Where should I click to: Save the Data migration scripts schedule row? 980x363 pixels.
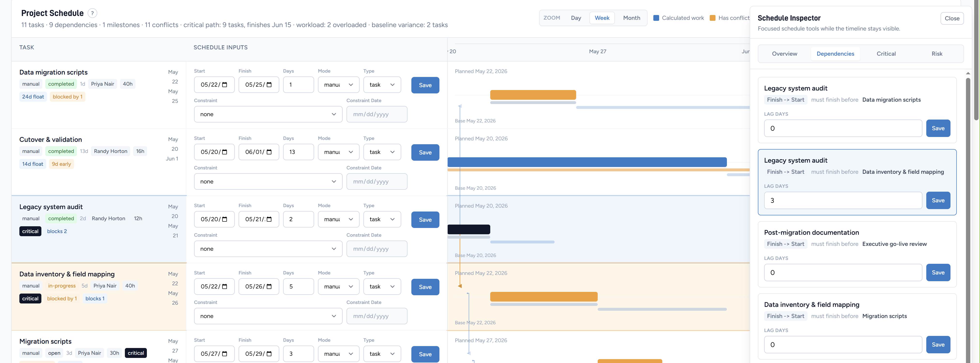[x=425, y=85]
